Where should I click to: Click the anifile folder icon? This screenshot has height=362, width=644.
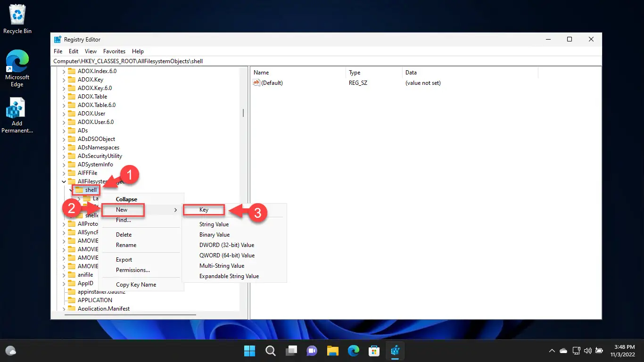(72, 275)
